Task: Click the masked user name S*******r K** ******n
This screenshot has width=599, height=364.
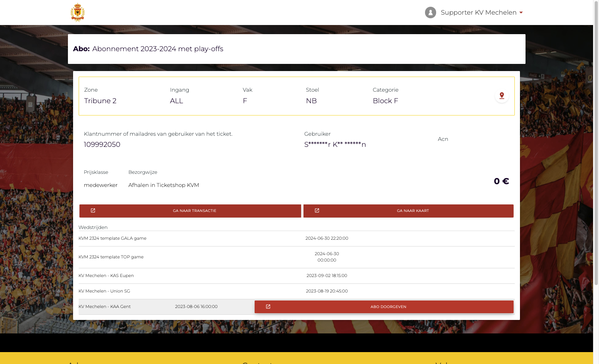Action: tap(335, 144)
